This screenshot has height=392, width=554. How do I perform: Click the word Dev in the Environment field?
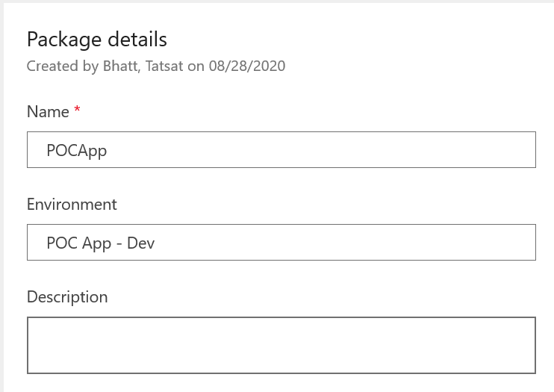click(140, 243)
